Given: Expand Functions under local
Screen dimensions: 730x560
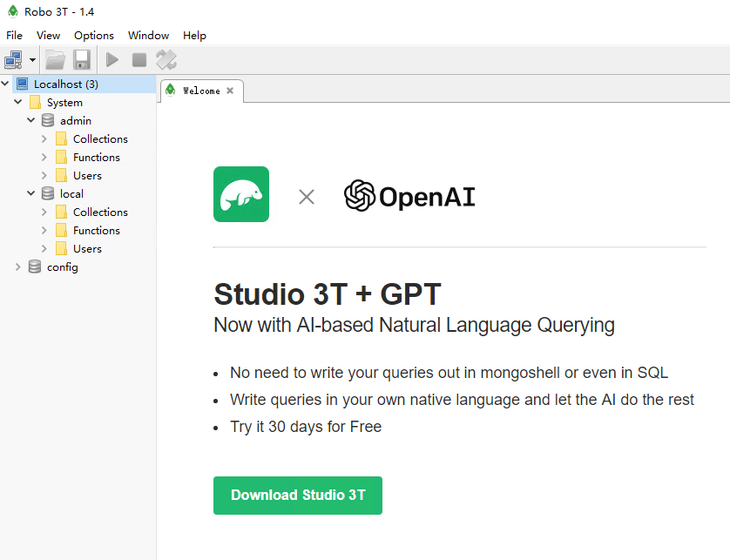Looking at the screenshot, I should coord(44,230).
